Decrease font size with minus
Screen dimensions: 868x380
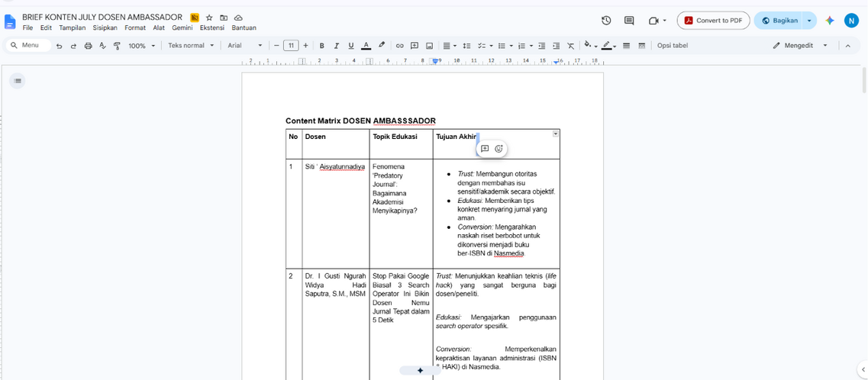click(277, 46)
